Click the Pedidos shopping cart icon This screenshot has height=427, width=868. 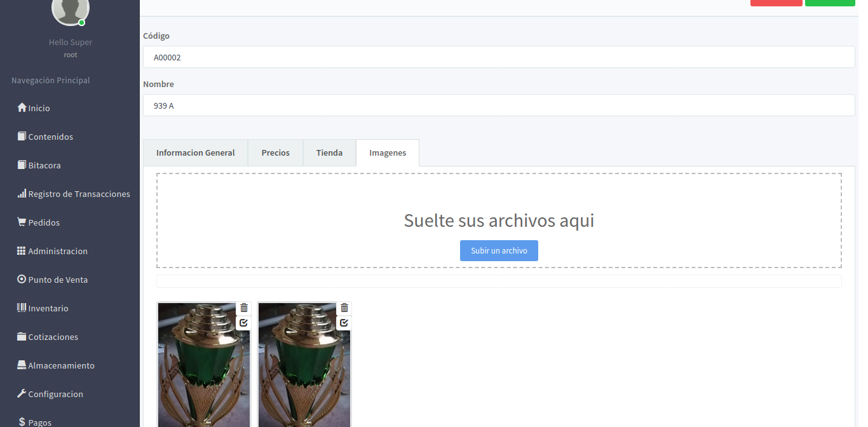[22, 222]
